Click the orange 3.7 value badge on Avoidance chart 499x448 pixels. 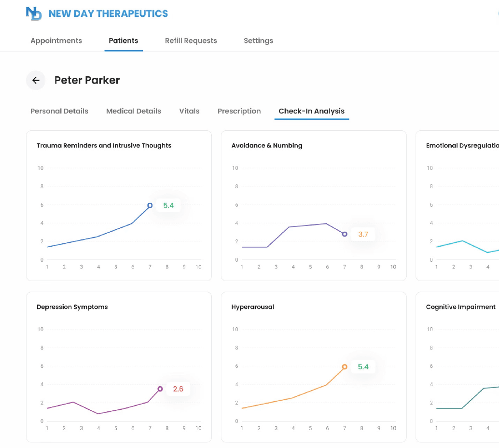tap(362, 234)
